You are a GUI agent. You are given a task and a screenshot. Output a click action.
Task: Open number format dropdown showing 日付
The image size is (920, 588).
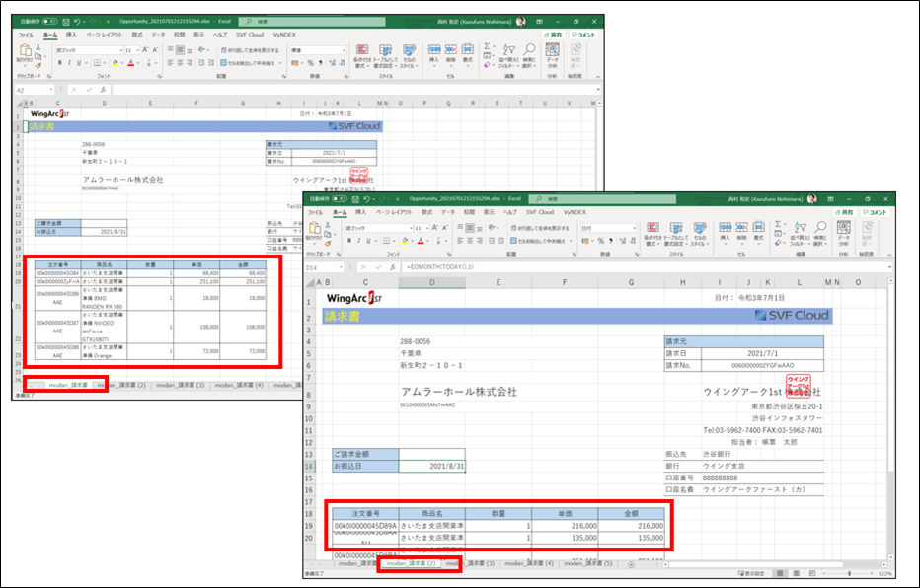(x=634, y=228)
